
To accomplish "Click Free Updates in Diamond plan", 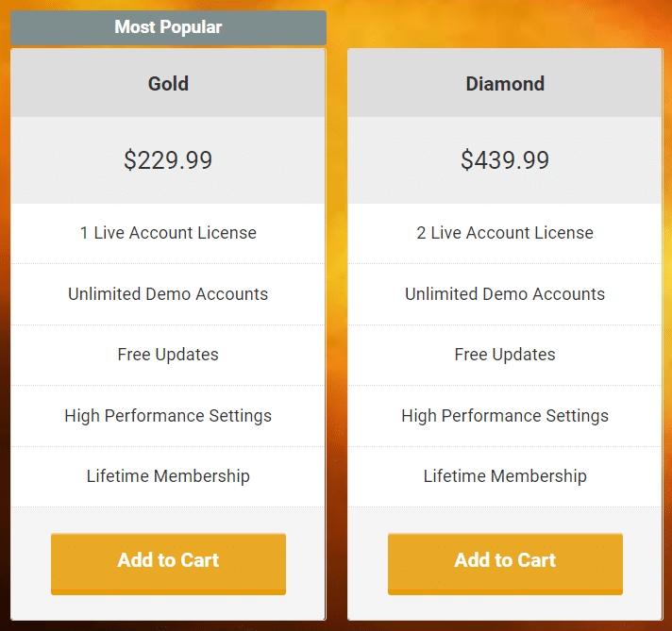I will pos(505,355).
